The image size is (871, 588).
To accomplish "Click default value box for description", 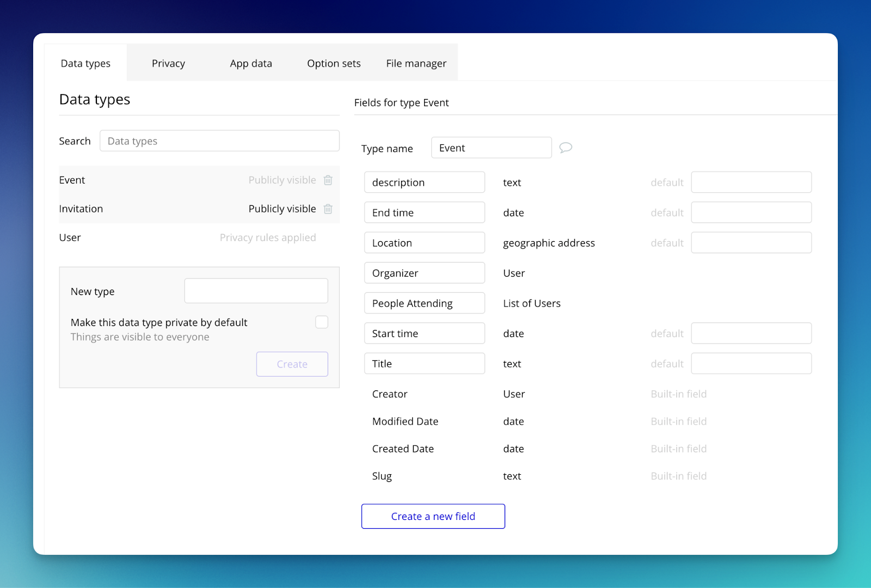I will coord(751,182).
